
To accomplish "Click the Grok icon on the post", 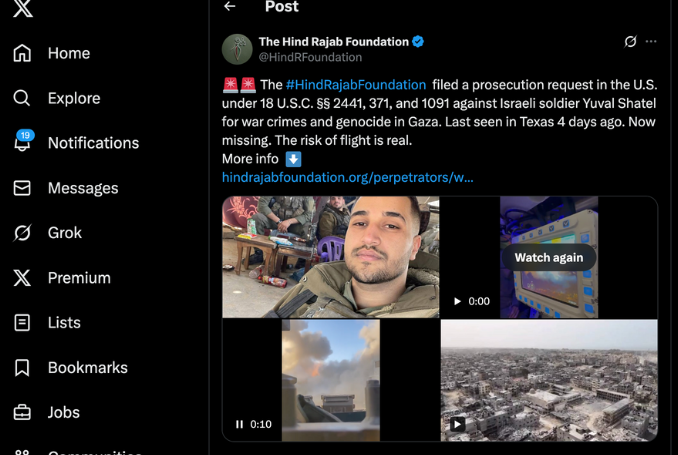I will (x=630, y=42).
